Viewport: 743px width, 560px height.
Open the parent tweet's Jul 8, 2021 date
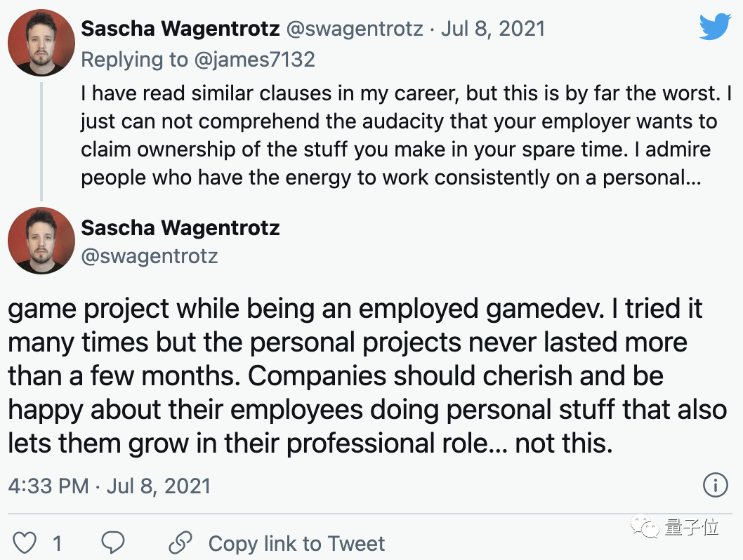pyautogui.click(x=492, y=29)
